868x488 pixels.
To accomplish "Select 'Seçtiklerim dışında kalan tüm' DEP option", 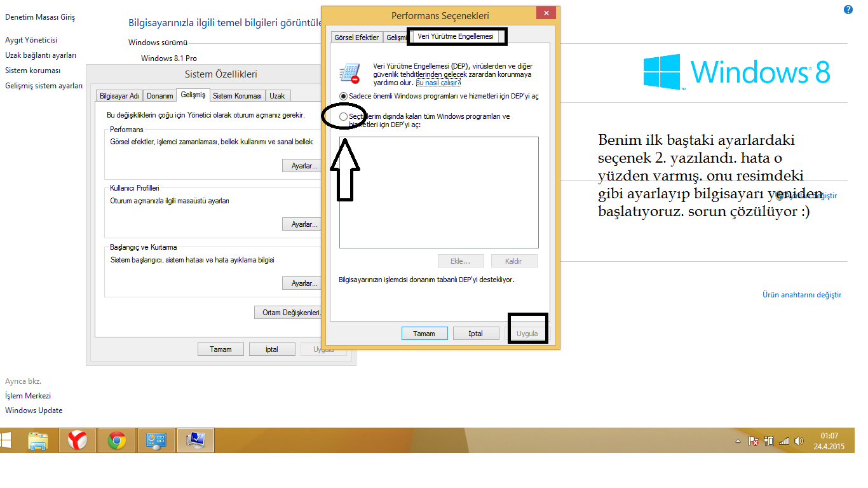I will pos(344,117).
